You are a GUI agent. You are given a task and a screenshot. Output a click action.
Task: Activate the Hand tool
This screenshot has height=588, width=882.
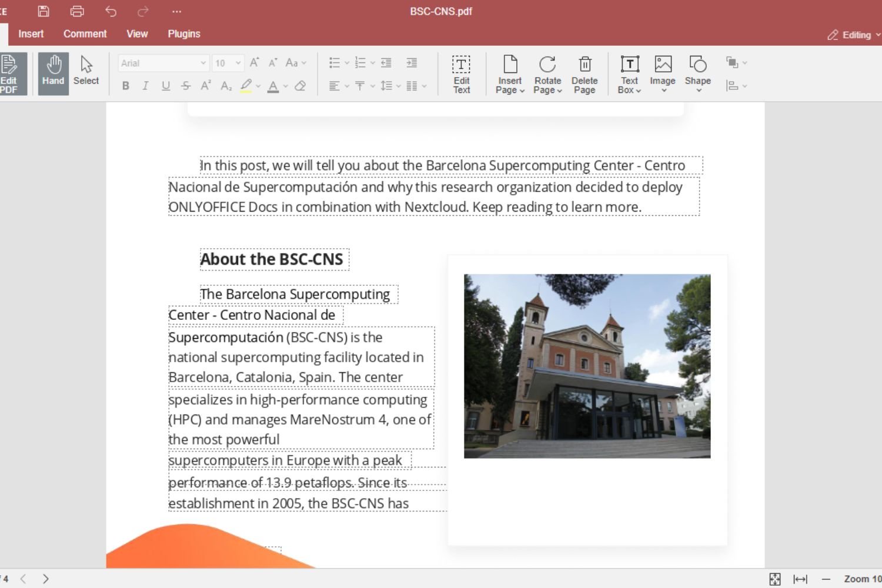point(53,74)
